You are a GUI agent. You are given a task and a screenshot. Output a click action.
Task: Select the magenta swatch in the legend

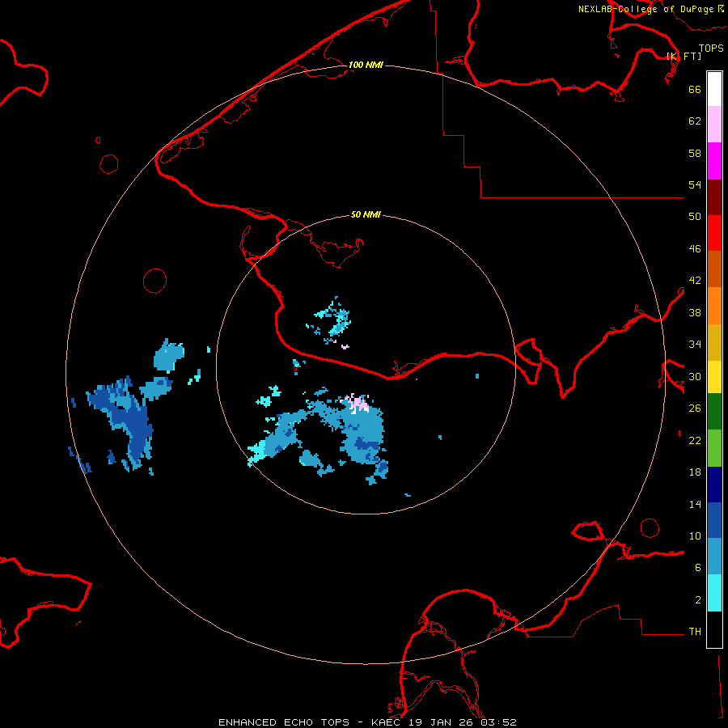[714, 161]
